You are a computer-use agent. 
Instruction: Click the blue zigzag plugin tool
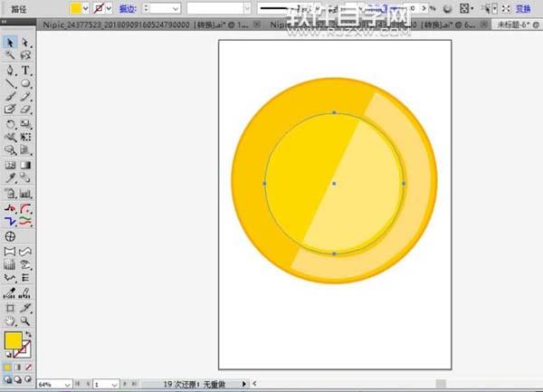10,221
